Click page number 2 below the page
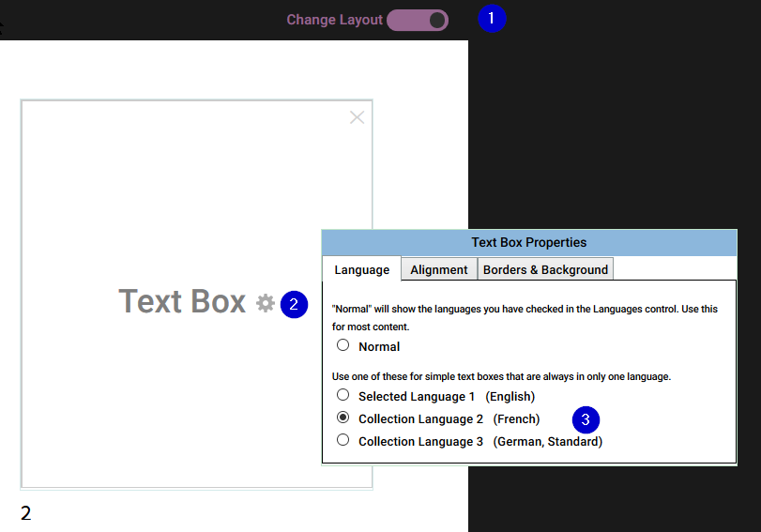The height and width of the screenshot is (532, 761). pyautogui.click(x=25, y=513)
